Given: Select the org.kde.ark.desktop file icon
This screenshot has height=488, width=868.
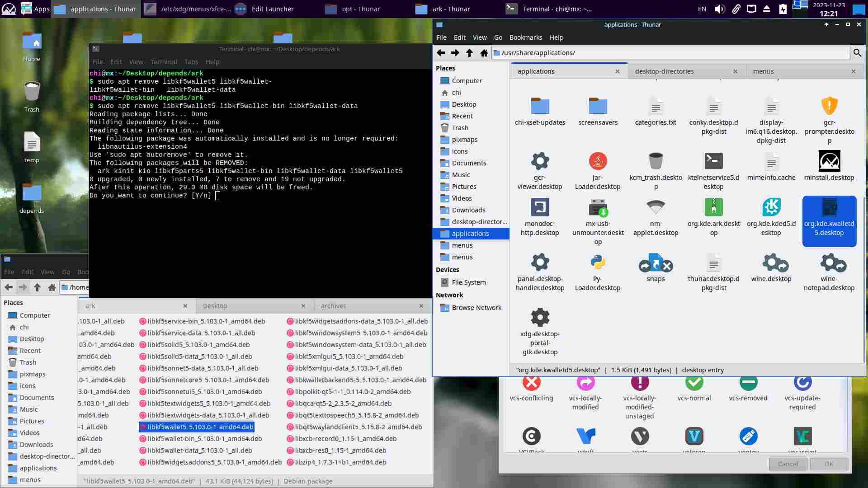Looking at the screenshot, I should pyautogui.click(x=713, y=208).
